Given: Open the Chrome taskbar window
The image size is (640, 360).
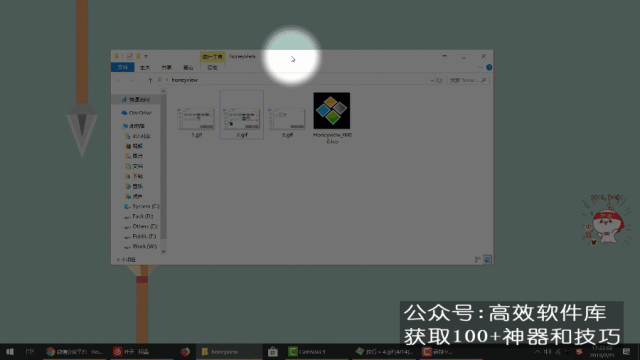Looking at the screenshot, I should click(x=74, y=351).
